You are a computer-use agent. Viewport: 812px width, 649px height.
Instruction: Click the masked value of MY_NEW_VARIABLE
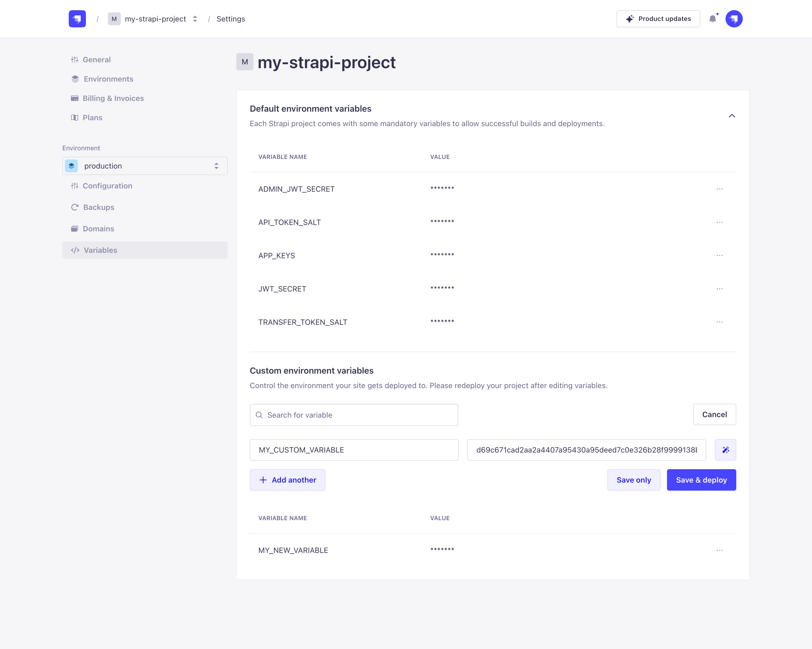tap(442, 550)
